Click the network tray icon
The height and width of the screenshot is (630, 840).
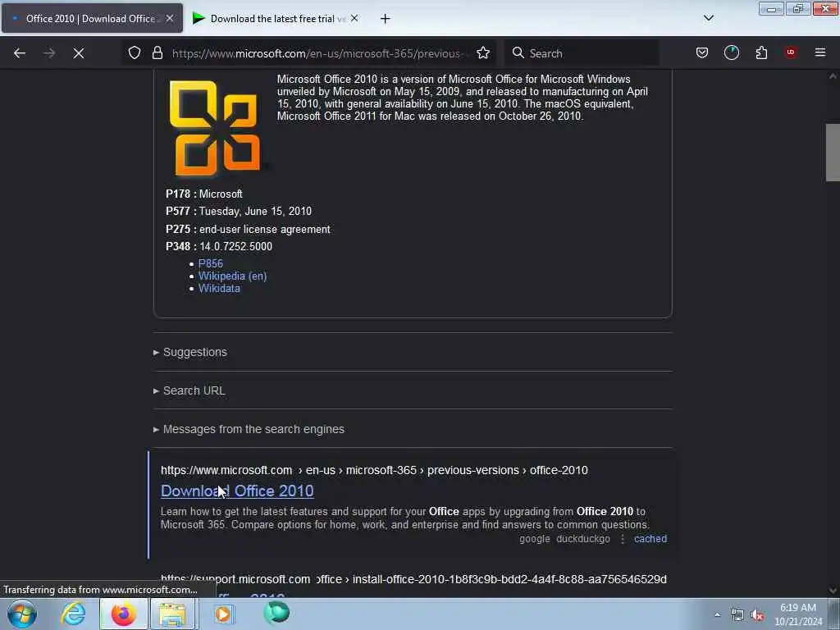click(x=737, y=615)
